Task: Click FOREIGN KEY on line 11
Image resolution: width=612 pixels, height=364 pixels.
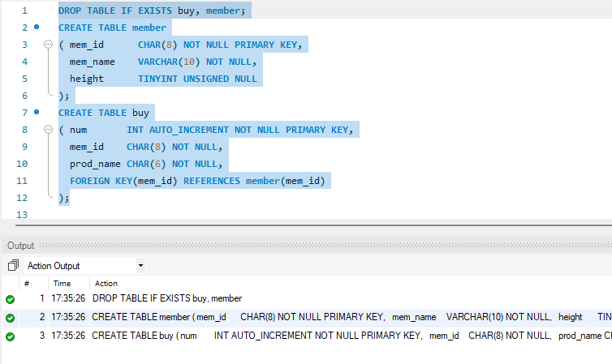Action: [x=101, y=181]
